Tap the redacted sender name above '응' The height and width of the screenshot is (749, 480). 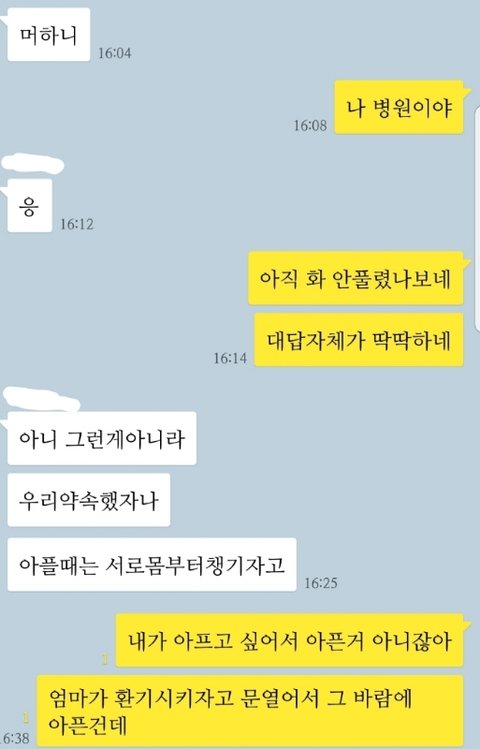pyautogui.click(x=32, y=164)
